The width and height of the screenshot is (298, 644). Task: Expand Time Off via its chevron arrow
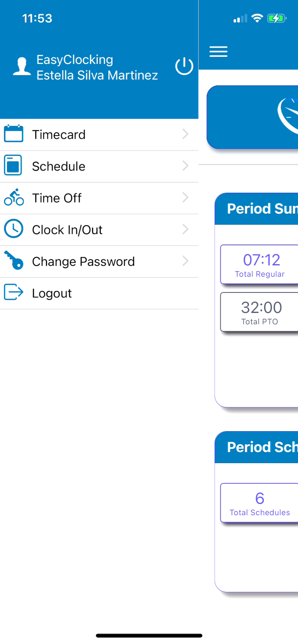(x=185, y=197)
